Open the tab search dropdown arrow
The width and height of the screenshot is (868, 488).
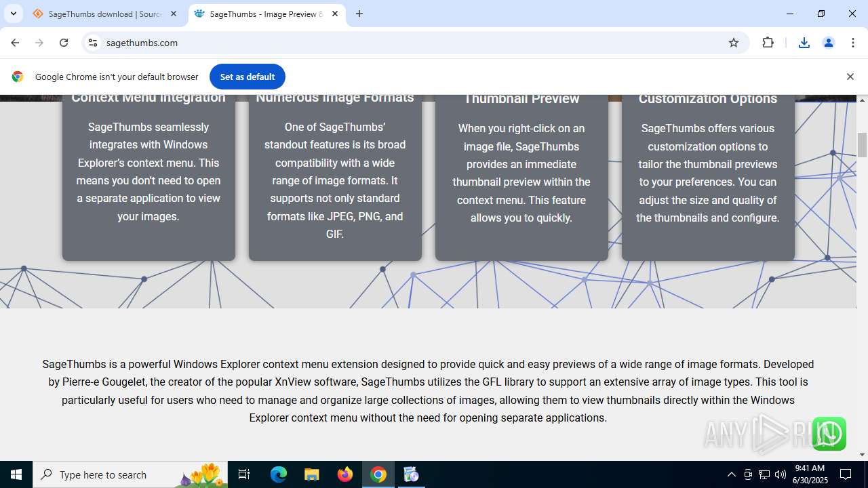pos(13,14)
